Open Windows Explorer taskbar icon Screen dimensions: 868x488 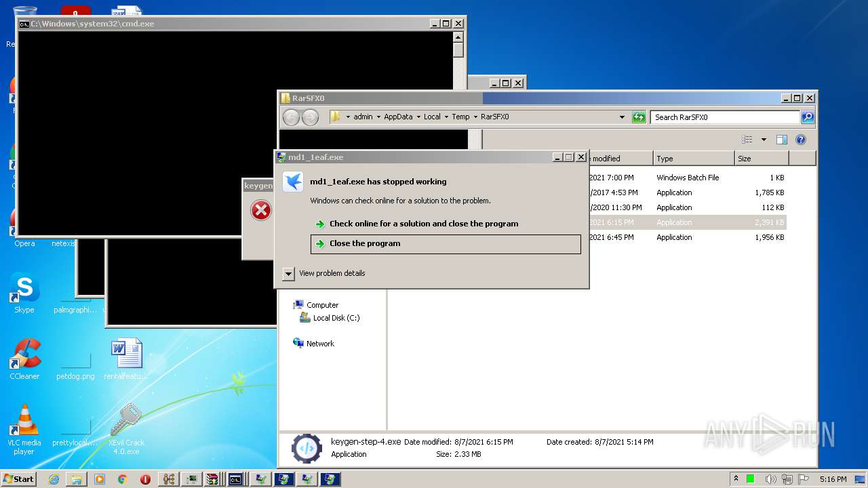(77, 479)
